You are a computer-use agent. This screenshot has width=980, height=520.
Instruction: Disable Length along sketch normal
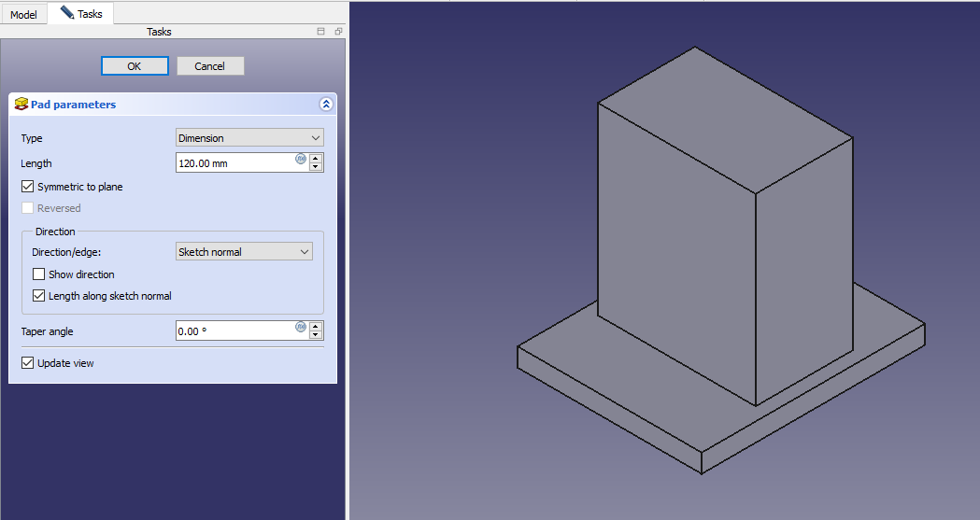pyautogui.click(x=39, y=296)
